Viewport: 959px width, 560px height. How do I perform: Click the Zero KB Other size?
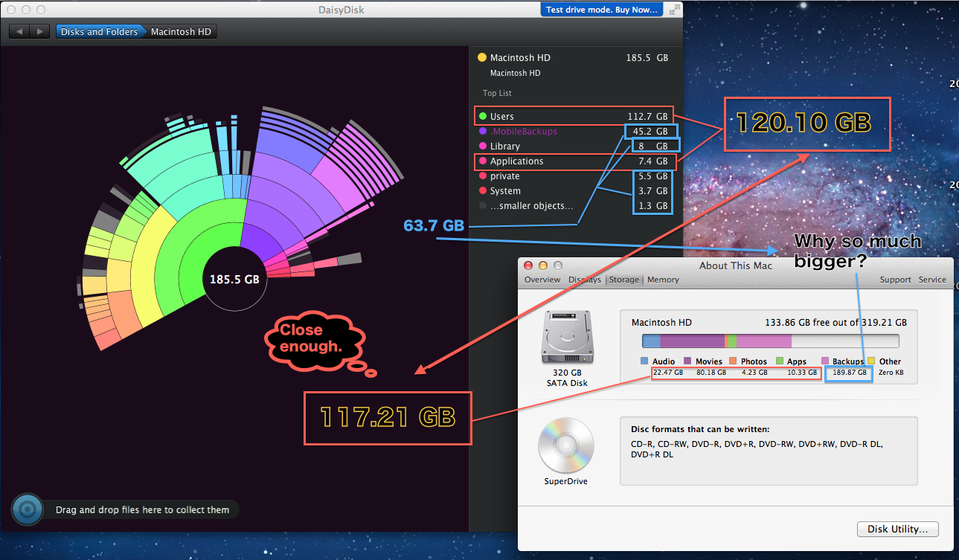[891, 373]
